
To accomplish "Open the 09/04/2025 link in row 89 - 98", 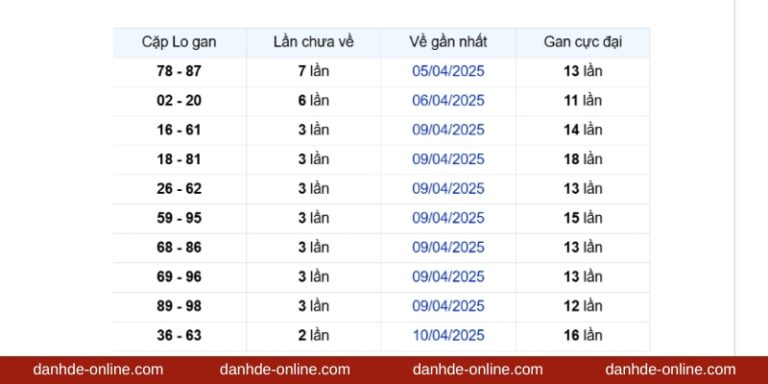I will click(x=448, y=306).
